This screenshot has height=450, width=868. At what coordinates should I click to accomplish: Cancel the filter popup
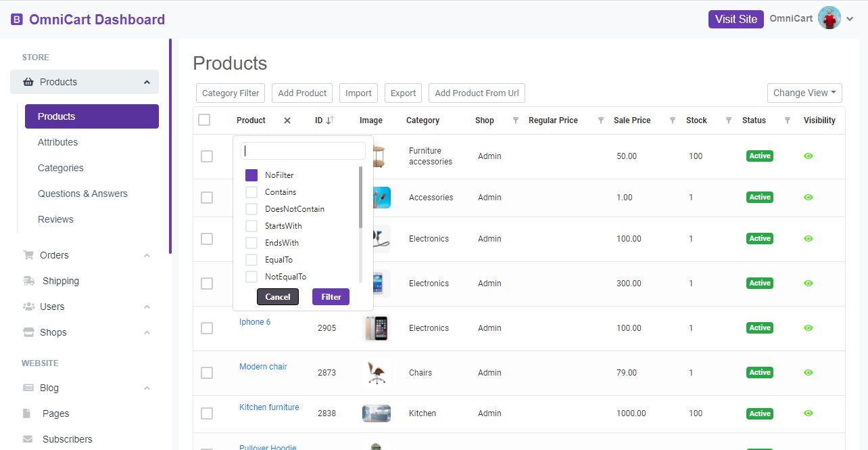click(x=278, y=297)
